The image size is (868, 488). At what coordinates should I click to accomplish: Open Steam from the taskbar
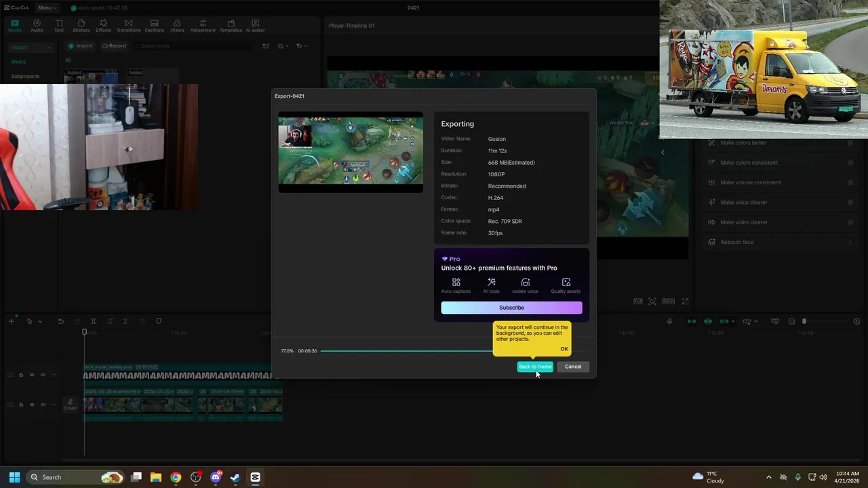(235, 477)
